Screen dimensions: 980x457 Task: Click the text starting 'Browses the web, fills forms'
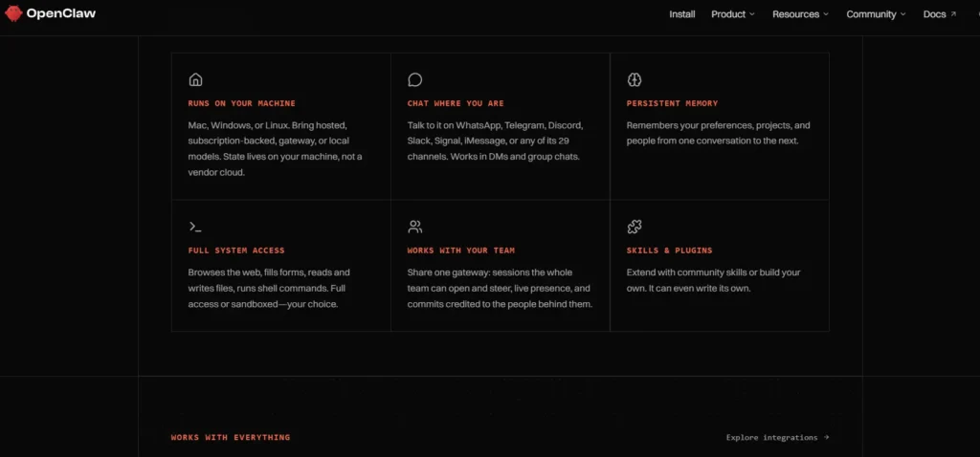click(269, 289)
